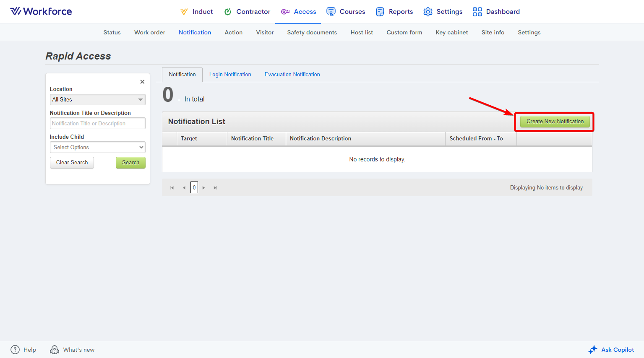The height and width of the screenshot is (358, 644).
Task: Open Ask Copilot sparkle icon
Action: (593, 350)
